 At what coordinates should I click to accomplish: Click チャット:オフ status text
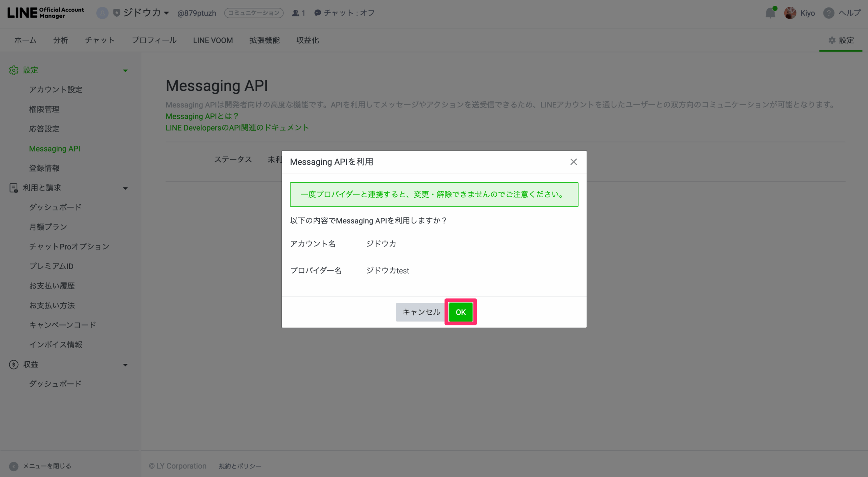point(349,13)
